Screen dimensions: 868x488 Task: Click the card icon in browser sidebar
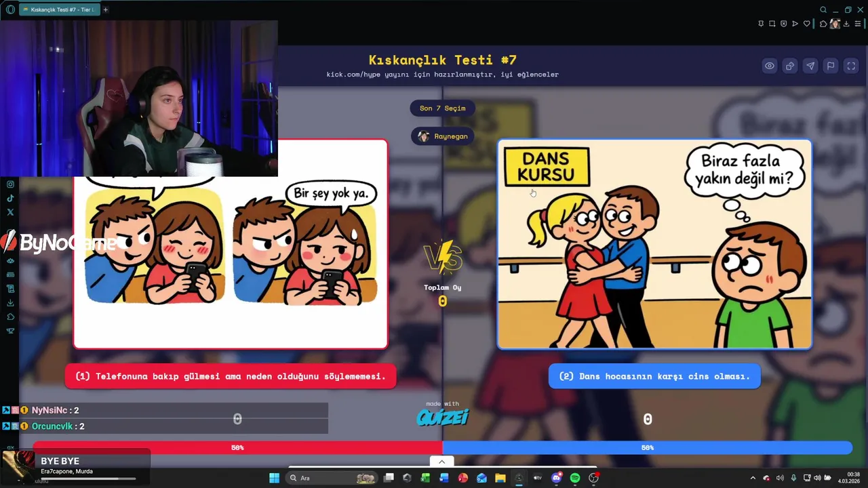[x=10, y=274]
